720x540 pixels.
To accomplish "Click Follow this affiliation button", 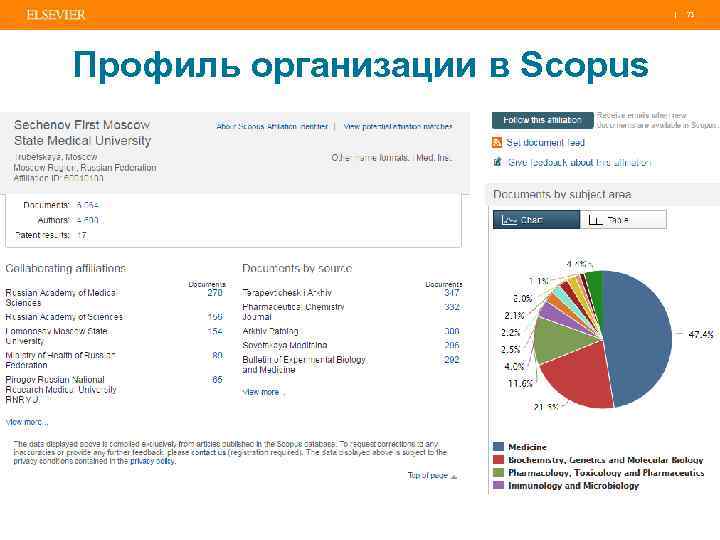I will 542,120.
